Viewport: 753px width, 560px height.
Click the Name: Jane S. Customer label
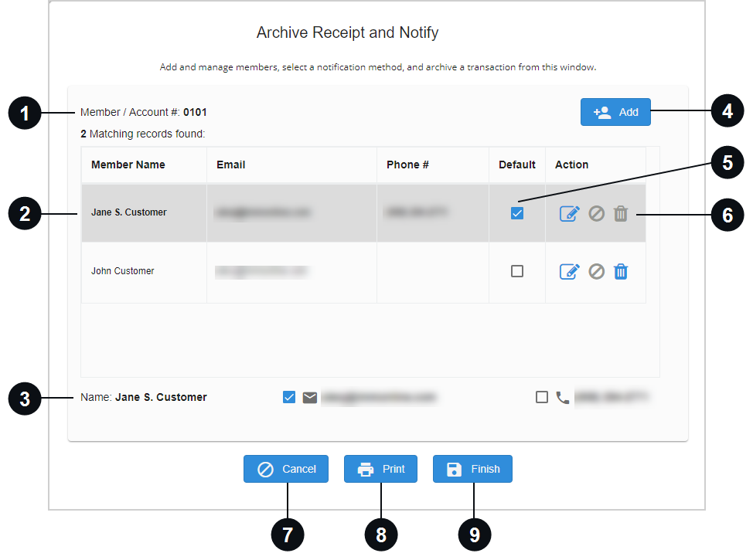[x=144, y=397]
